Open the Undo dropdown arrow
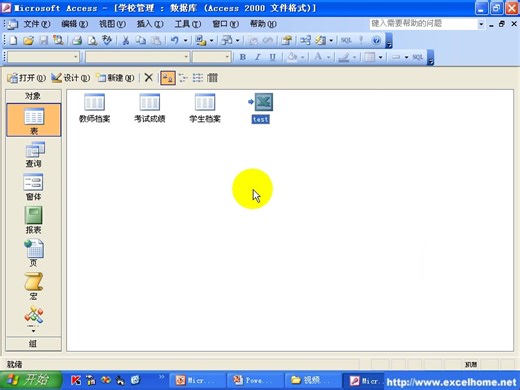 185,40
